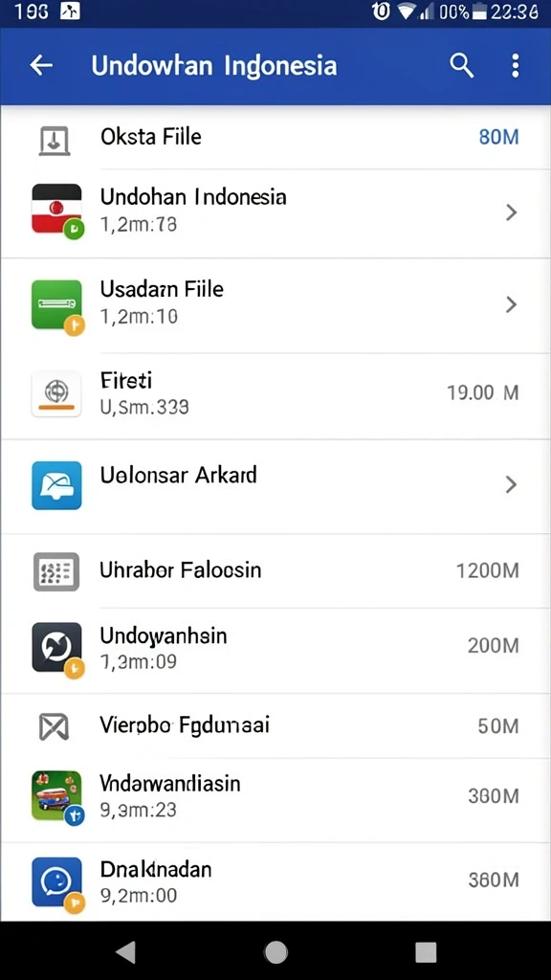Viewport: 551px width, 980px height.
Task: Expand Undohan Indonesia row chevron
Action: point(511,213)
